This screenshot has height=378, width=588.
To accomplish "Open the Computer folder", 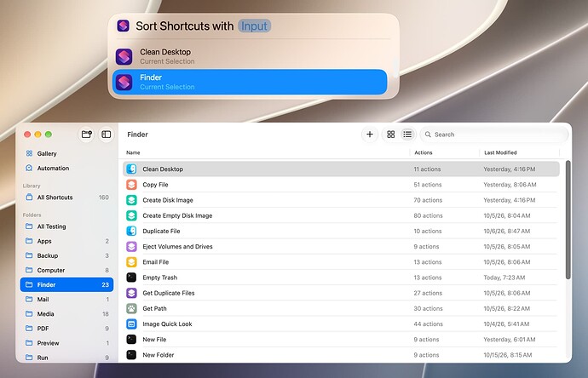I will 66,270.
